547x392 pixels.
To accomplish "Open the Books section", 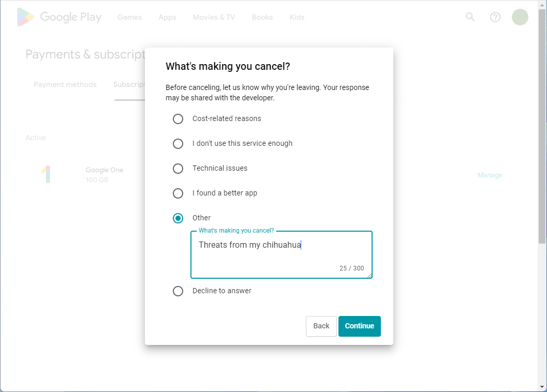I will tap(262, 17).
